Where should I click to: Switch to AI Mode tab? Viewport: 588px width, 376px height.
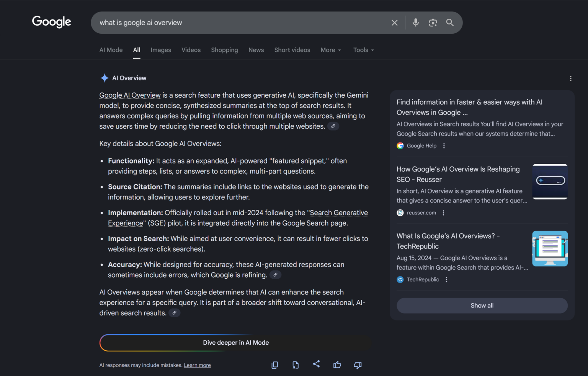111,50
